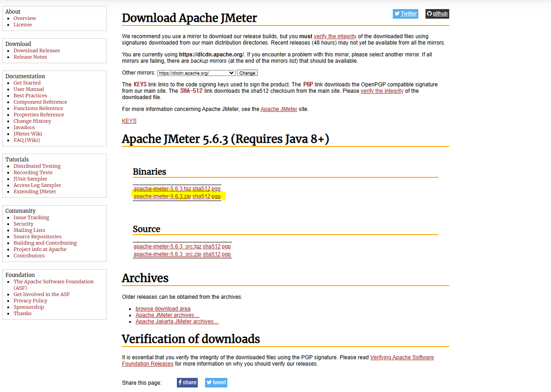Download apache-jmeter-5.6.3.tgz binary
551x392 pixels.
162,189
